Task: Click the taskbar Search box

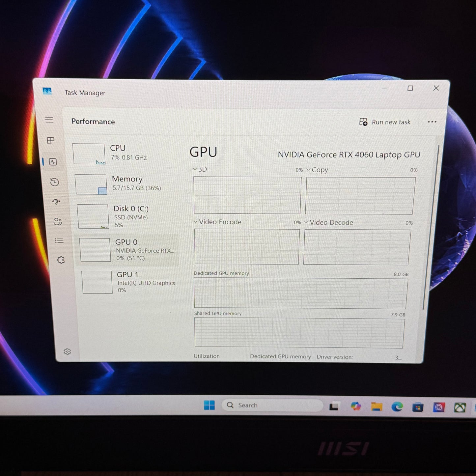Action: pos(272,405)
